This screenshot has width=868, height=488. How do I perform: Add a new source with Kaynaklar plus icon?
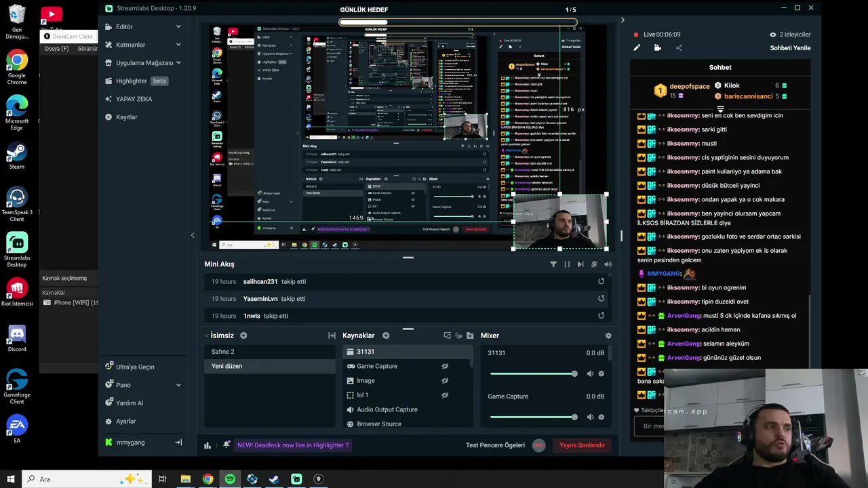[386, 335]
